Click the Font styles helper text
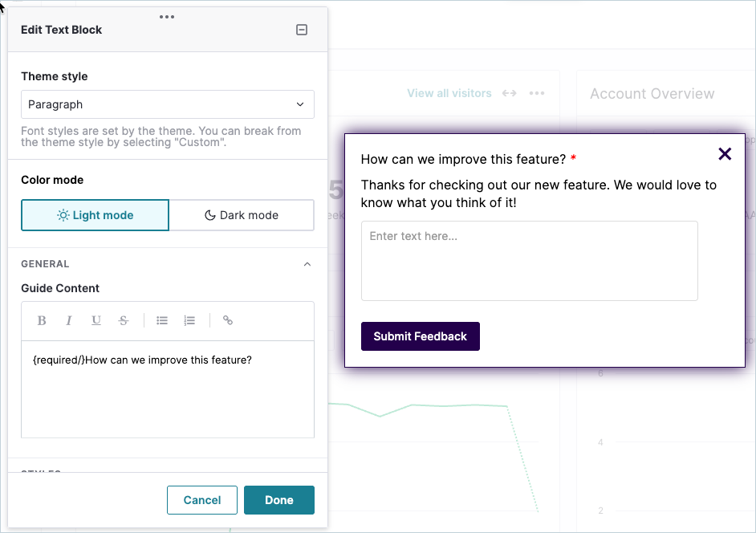The width and height of the screenshot is (756, 533). 161,136
